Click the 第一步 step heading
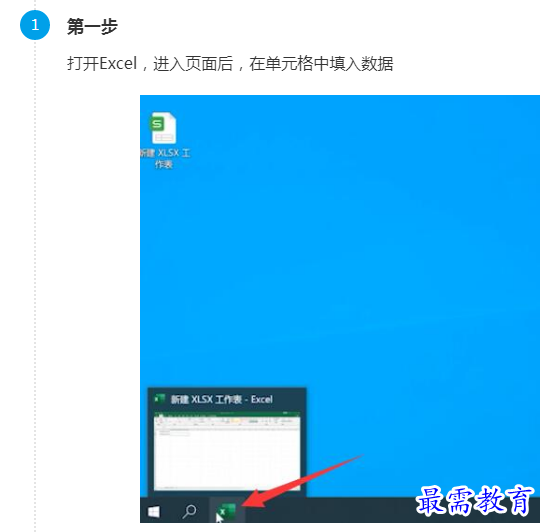 pyautogui.click(x=92, y=26)
